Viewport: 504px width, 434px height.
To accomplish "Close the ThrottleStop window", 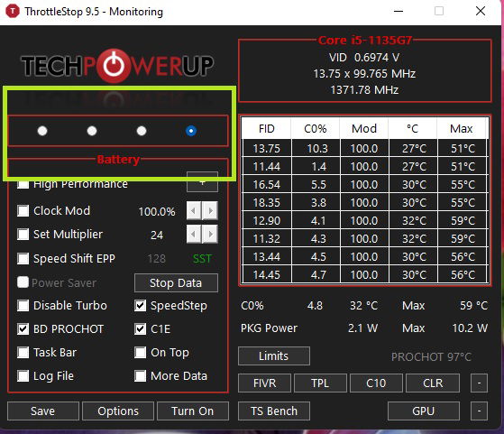I will coord(481,11).
